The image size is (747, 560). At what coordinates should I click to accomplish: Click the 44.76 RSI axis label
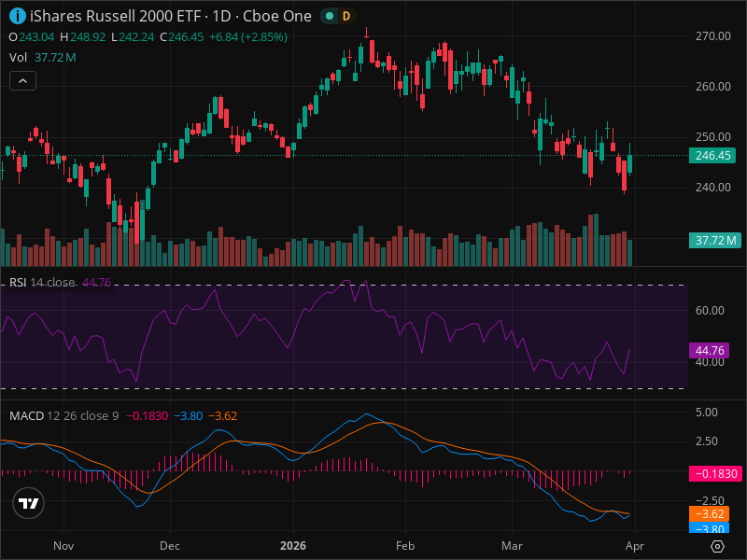[x=710, y=351]
